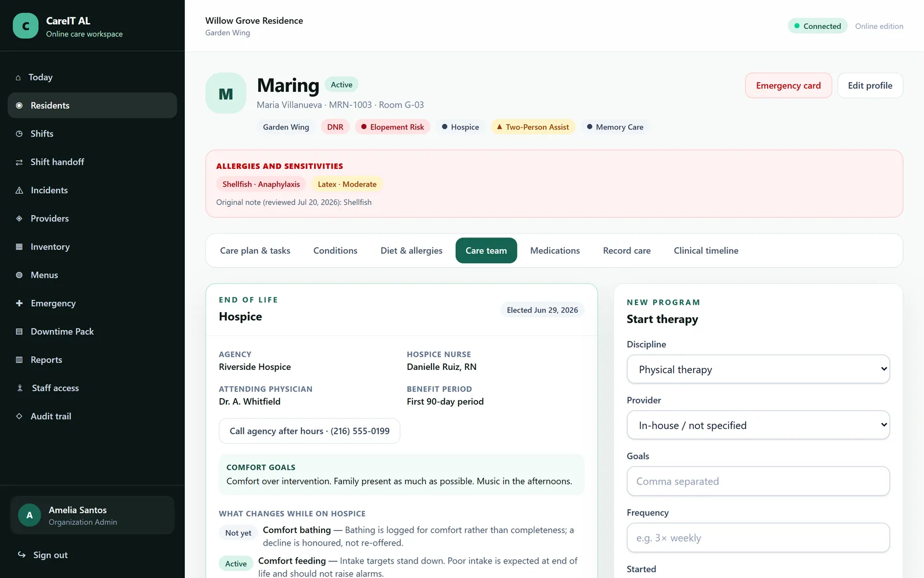Select the Care team tab
This screenshot has width=924, height=578.
coord(486,250)
